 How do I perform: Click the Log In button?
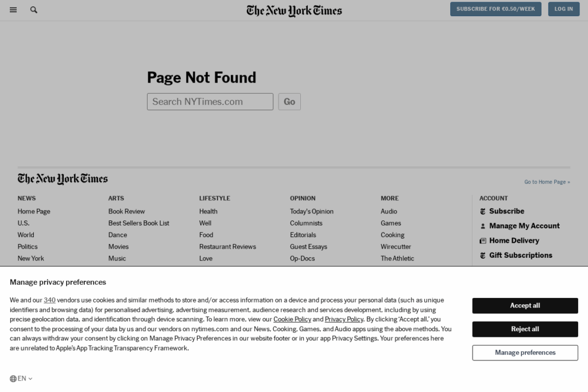pyautogui.click(x=563, y=9)
